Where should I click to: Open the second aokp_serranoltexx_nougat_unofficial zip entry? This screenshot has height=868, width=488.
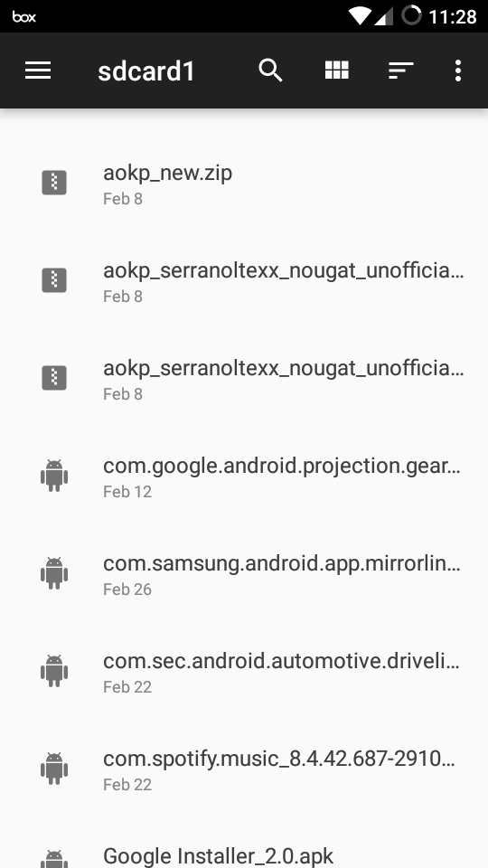(x=244, y=378)
